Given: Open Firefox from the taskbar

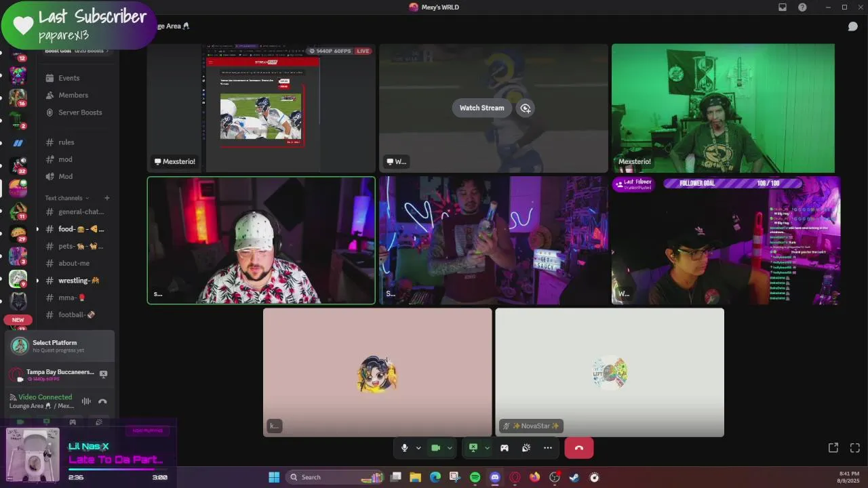Looking at the screenshot, I should (535, 477).
